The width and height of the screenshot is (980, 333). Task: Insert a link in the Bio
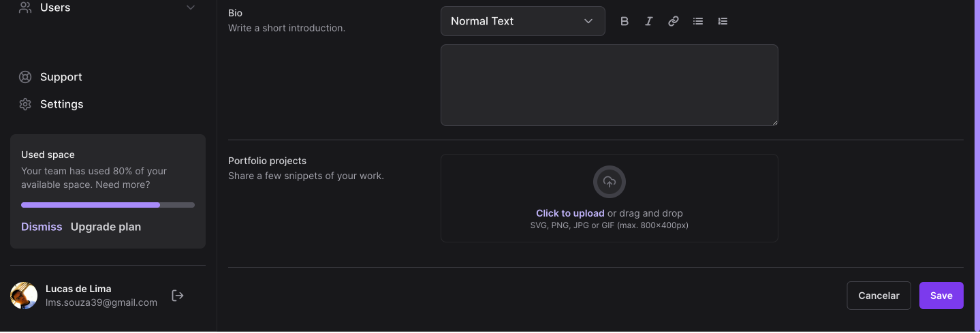pos(674,21)
